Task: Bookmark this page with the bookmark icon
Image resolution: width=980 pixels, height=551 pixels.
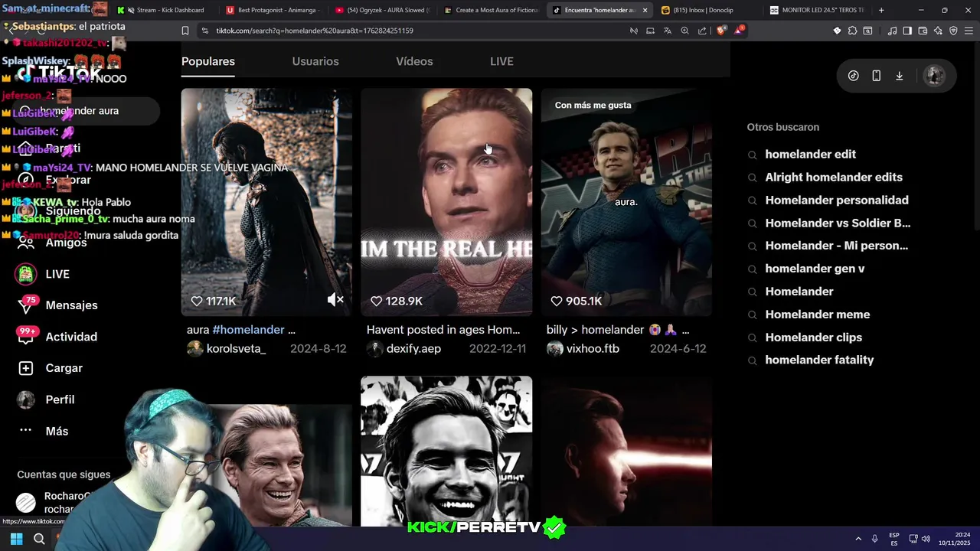Action: click(x=185, y=31)
